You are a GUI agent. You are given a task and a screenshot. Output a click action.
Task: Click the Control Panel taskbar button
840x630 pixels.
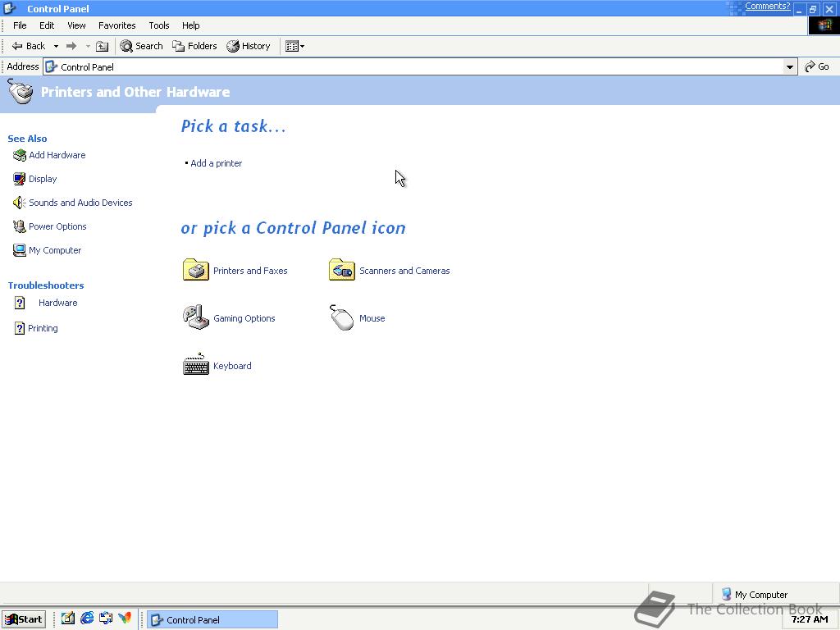(x=212, y=619)
